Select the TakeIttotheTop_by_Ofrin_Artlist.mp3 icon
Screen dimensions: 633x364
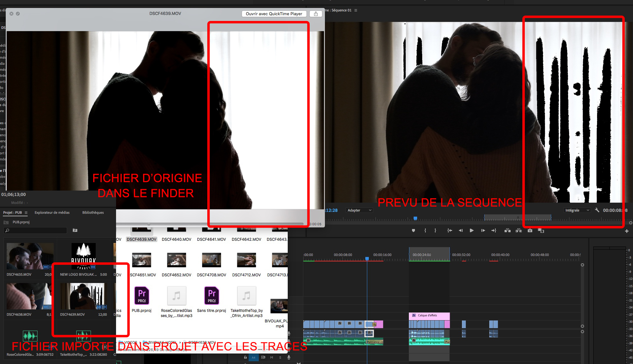246,296
